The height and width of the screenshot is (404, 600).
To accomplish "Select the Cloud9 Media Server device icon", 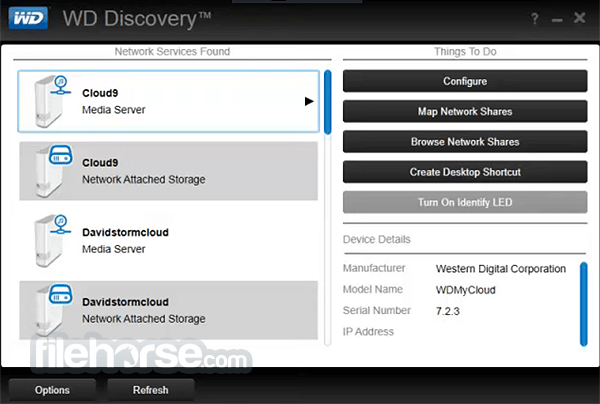I will pos(52,101).
